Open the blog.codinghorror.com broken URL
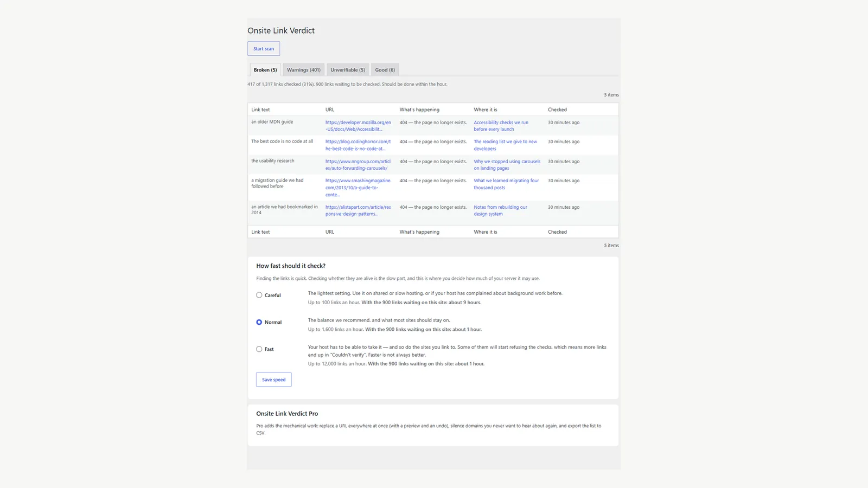The image size is (868, 488). tap(358, 145)
